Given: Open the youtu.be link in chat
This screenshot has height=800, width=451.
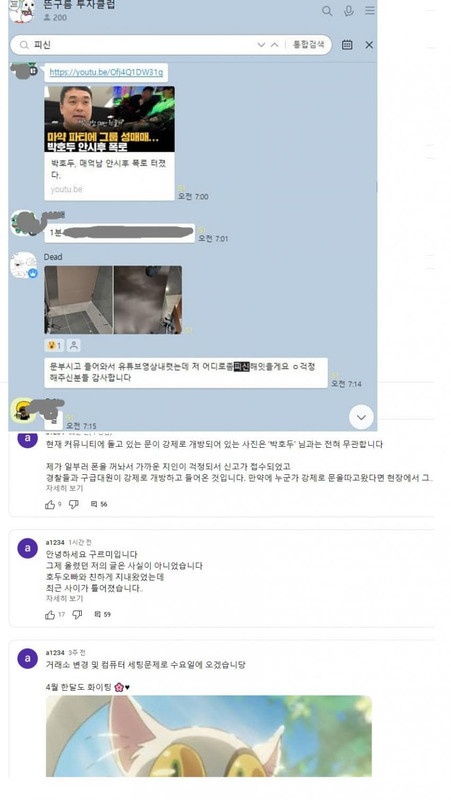Looking at the screenshot, I should click(106, 72).
